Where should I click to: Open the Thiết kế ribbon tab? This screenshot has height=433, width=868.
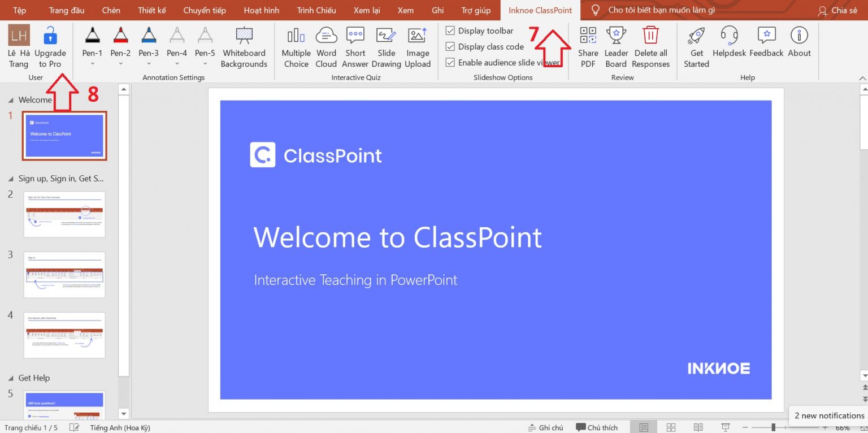click(151, 10)
